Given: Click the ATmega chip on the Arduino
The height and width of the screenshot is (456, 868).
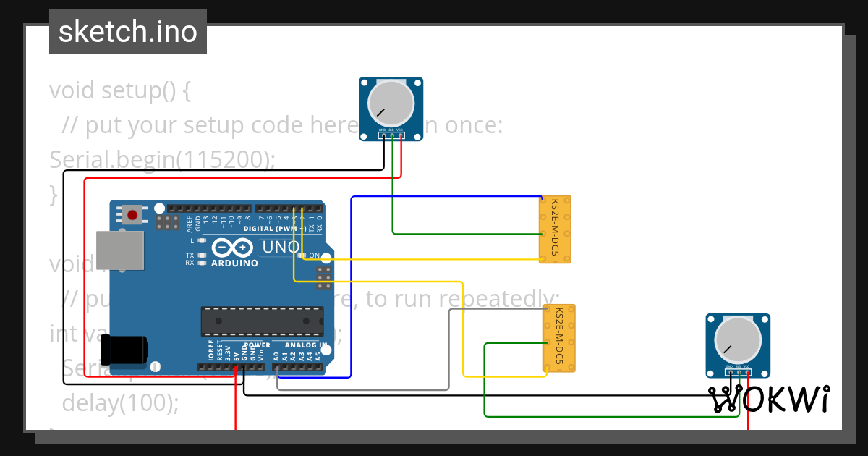Looking at the screenshot, I should tap(261, 321).
